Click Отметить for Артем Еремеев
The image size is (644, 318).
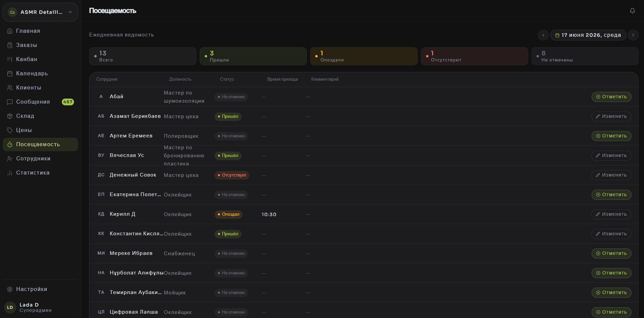611,136
